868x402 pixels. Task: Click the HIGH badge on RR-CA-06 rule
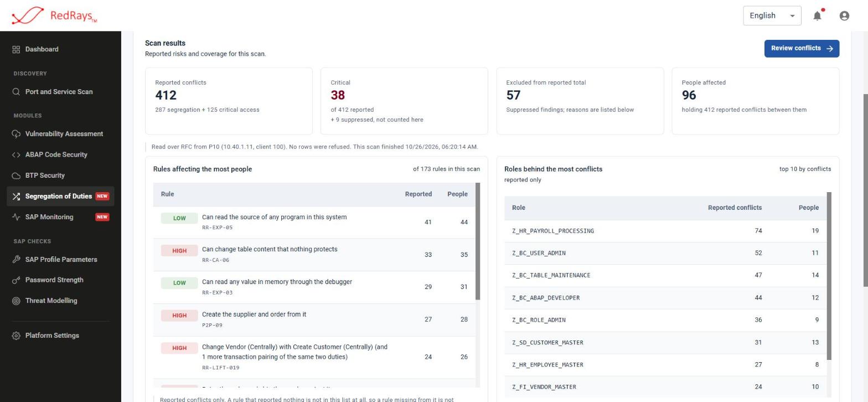pyautogui.click(x=179, y=251)
